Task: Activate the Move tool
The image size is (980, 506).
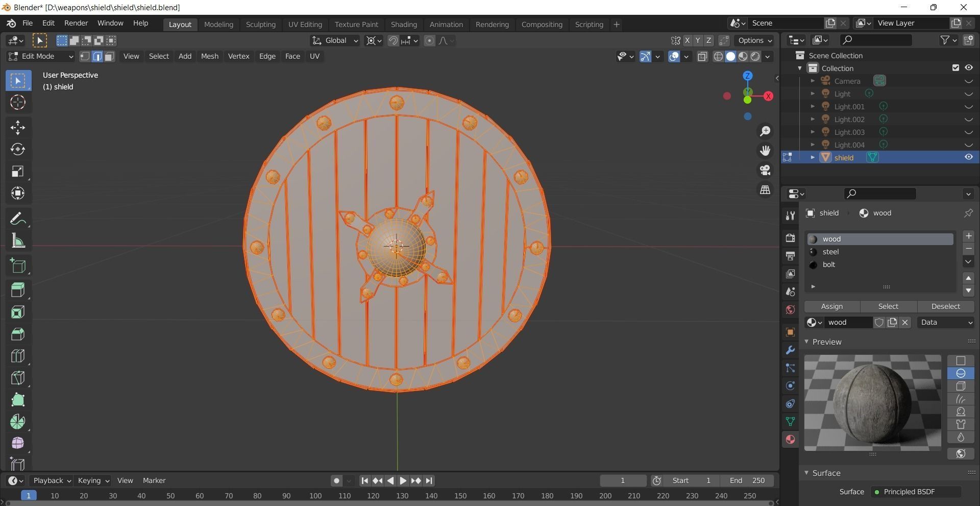Action: click(18, 128)
